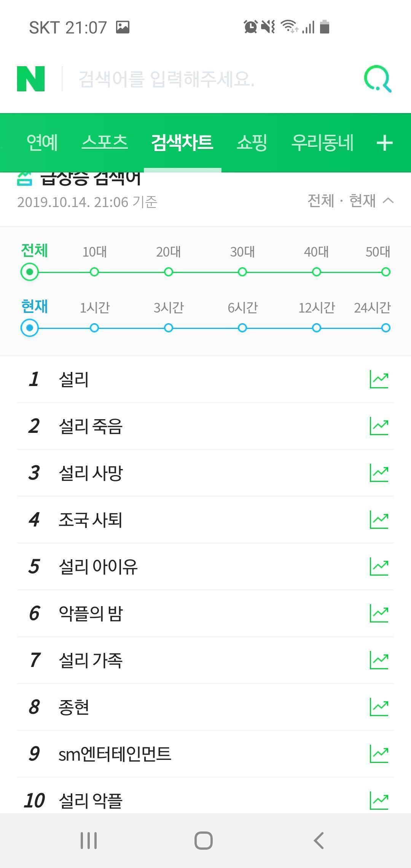
Task: Open trend graph icon for 조국 사퇴
Action: click(x=379, y=520)
